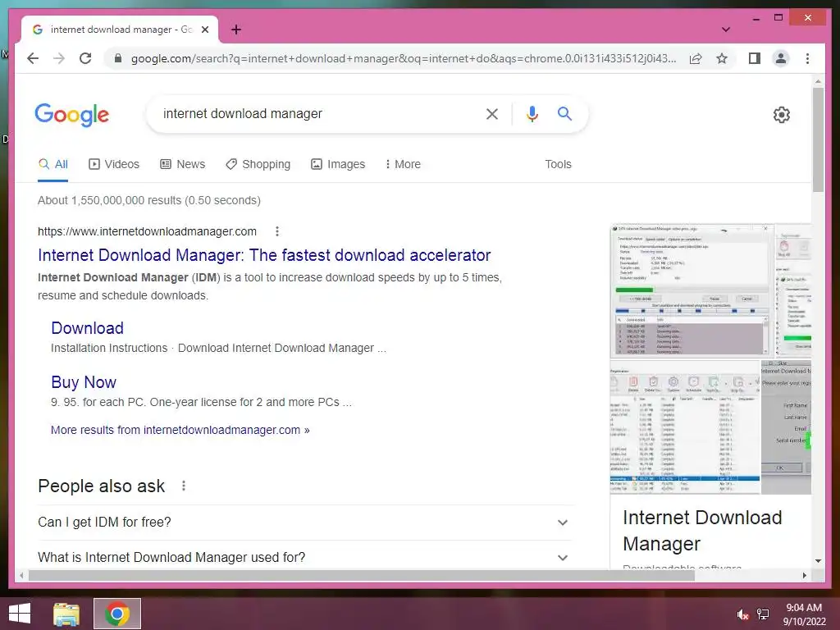Share this page via share icon
The width and height of the screenshot is (840, 630).
click(x=696, y=58)
